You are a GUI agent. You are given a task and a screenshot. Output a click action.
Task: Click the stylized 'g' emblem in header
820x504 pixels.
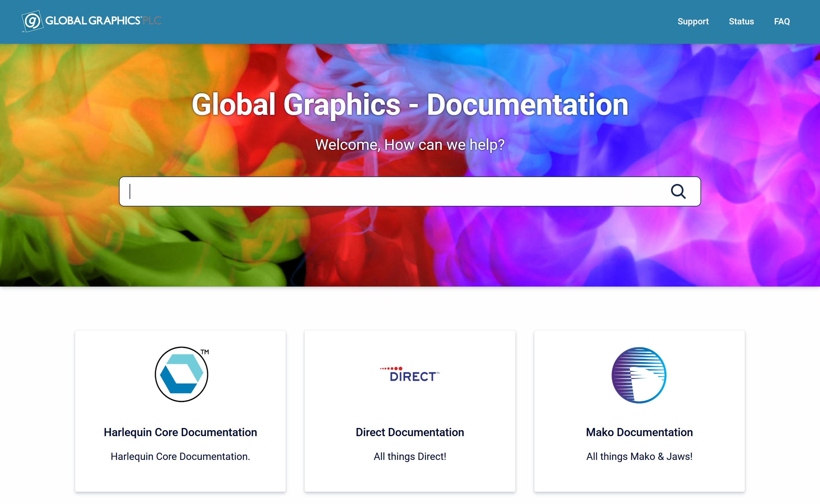coord(32,21)
